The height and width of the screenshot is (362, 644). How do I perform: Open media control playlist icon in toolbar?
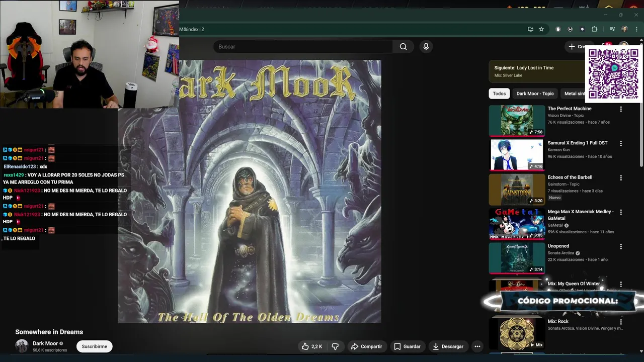pos(612,29)
